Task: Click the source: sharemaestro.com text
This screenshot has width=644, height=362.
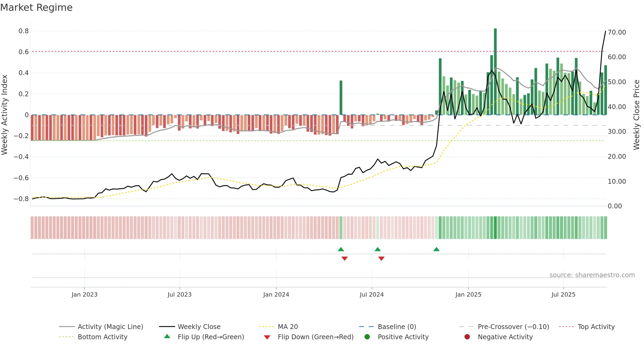Action: (592, 275)
